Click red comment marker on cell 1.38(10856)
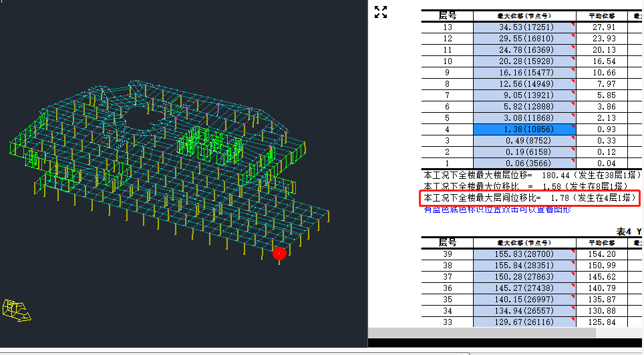 pyautogui.click(x=573, y=126)
